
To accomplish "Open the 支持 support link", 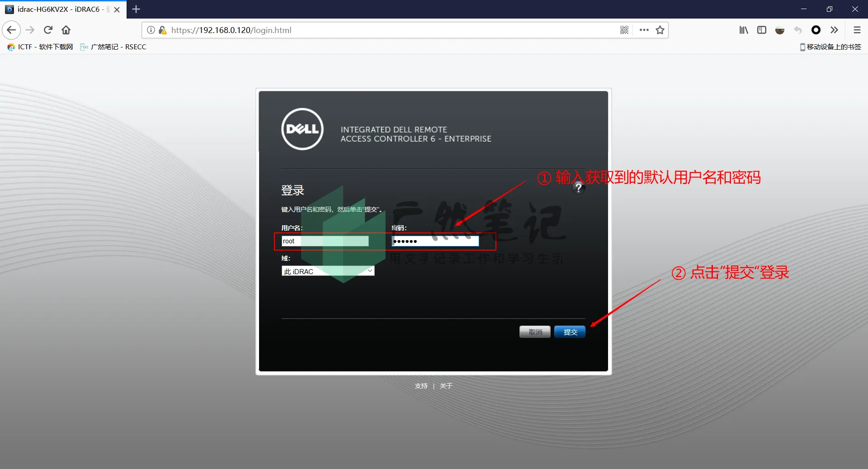I will click(x=421, y=386).
